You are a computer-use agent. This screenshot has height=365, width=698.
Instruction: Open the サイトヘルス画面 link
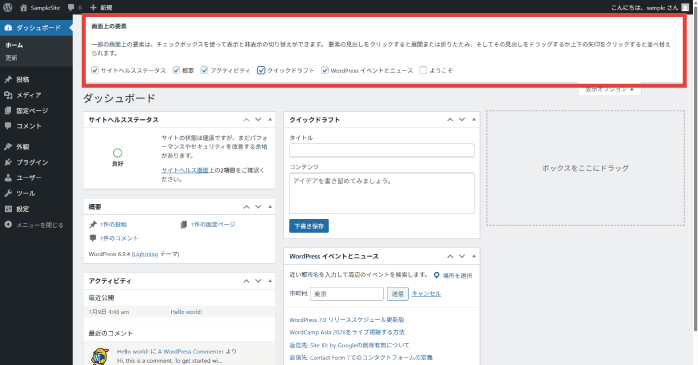pyautogui.click(x=185, y=170)
